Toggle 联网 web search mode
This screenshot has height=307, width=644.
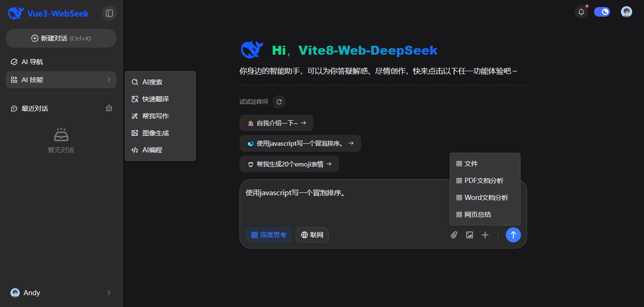[312, 235]
